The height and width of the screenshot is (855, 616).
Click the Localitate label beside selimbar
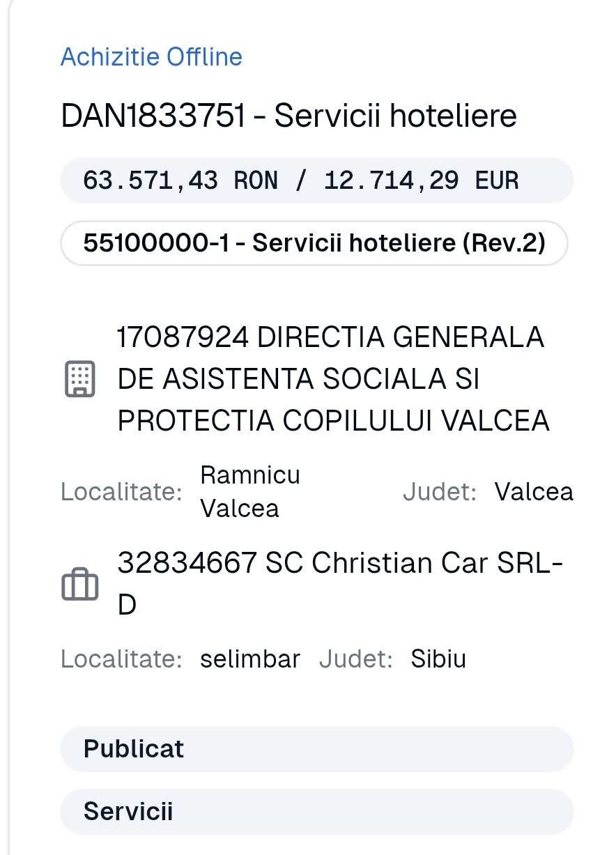[x=121, y=659]
